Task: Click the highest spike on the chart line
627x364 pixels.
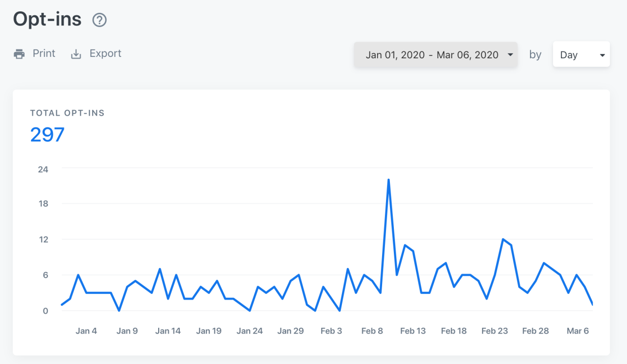Action: [x=388, y=180]
